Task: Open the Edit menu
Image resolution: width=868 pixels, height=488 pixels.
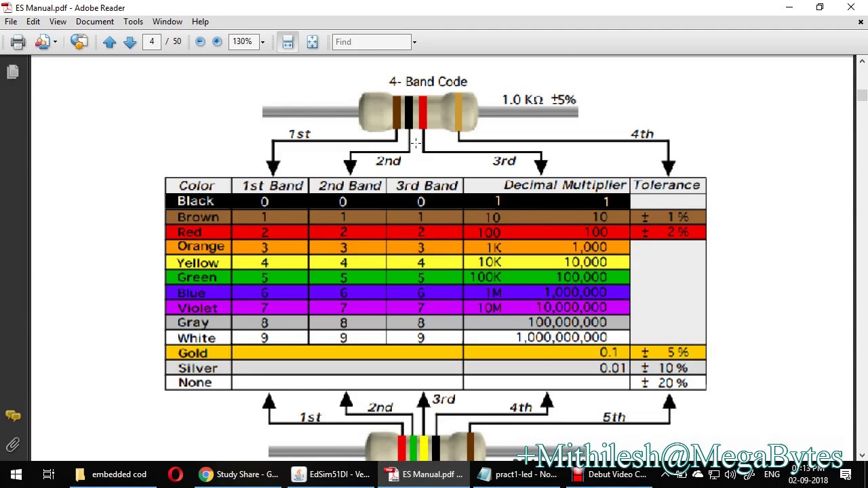Action: [x=33, y=22]
